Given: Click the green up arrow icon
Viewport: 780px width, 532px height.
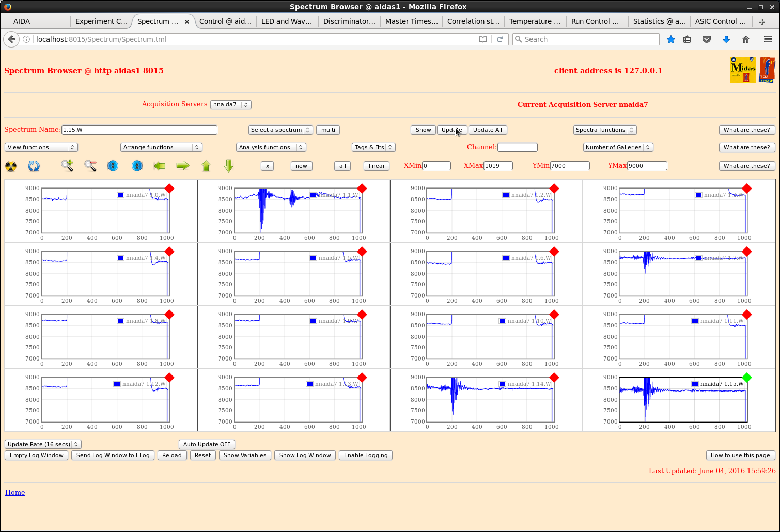Looking at the screenshot, I should point(206,166).
